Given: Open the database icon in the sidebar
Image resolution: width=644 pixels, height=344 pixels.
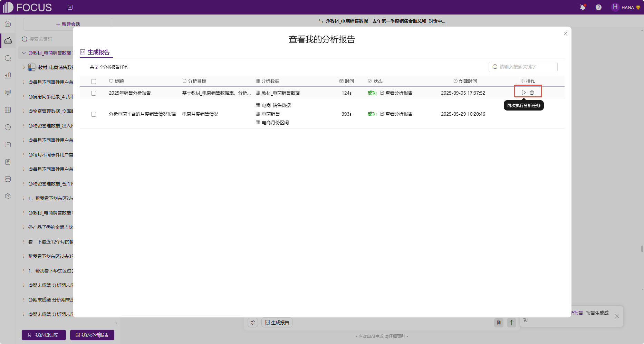Looking at the screenshot, I should pos(8,179).
